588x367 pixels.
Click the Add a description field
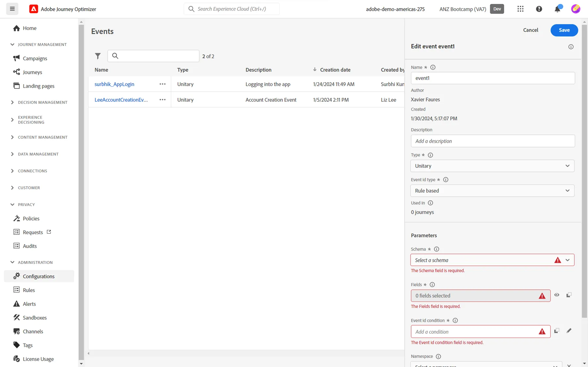pyautogui.click(x=493, y=141)
